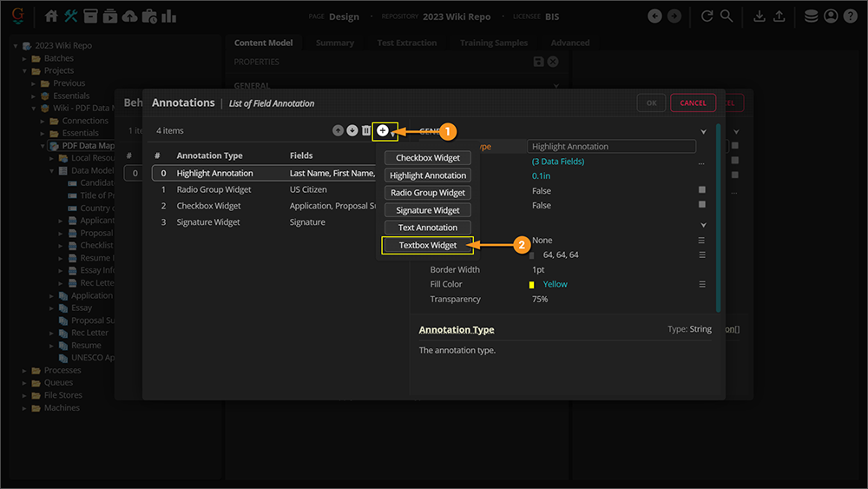Collapse the GENERAL properties section chevron

click(x=703, y=131)
